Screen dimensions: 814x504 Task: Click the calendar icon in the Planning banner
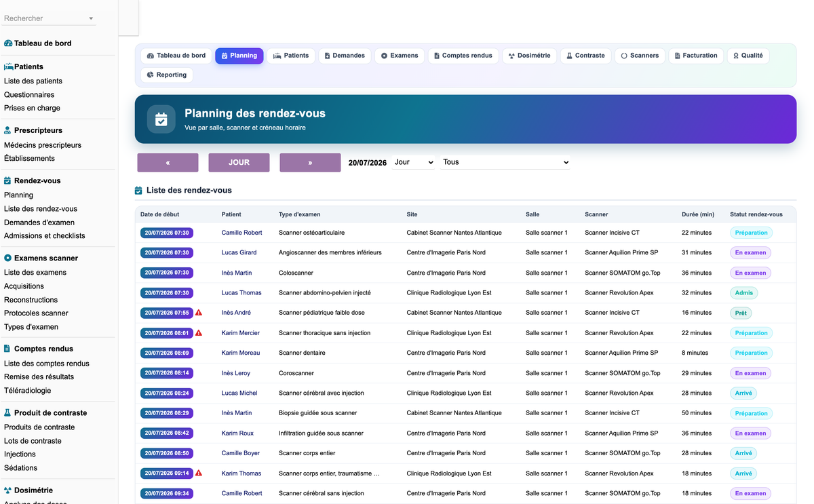(161, 119)
